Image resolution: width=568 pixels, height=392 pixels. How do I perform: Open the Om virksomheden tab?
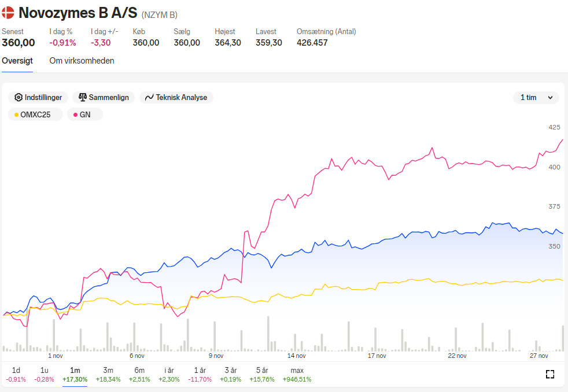pos(82,61)
